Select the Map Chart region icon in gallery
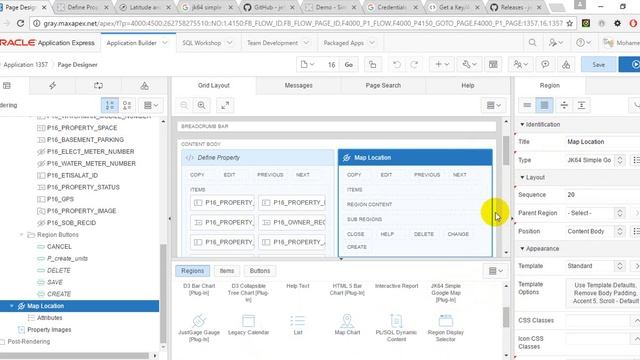 [347, 321]
